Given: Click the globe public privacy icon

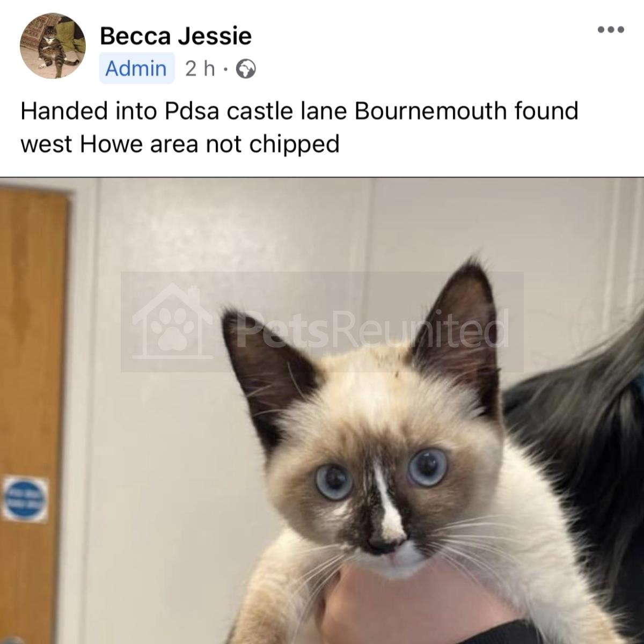Looking at the screenshot, I should (x=245, y=69).
